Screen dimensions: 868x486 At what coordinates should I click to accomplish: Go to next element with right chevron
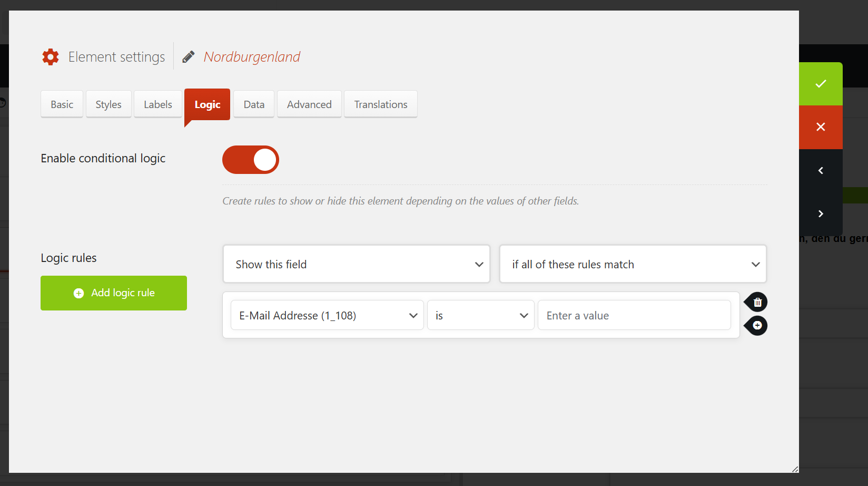point(820,213)
